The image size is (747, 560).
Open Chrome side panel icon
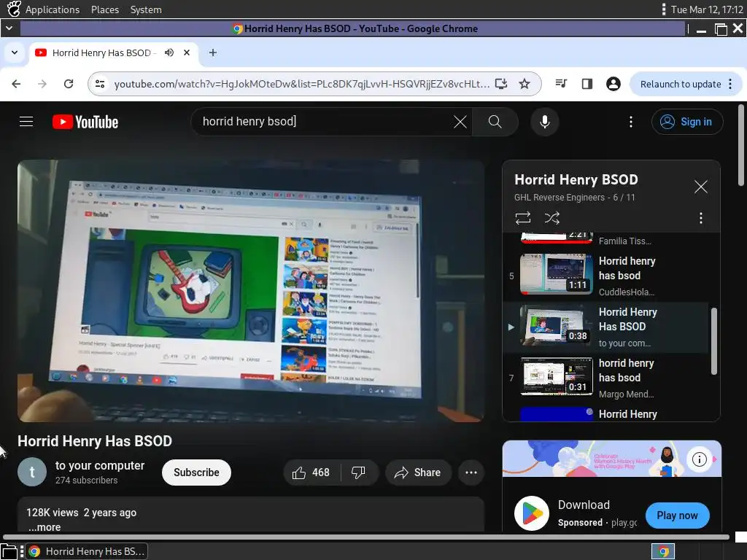(587, 84)
